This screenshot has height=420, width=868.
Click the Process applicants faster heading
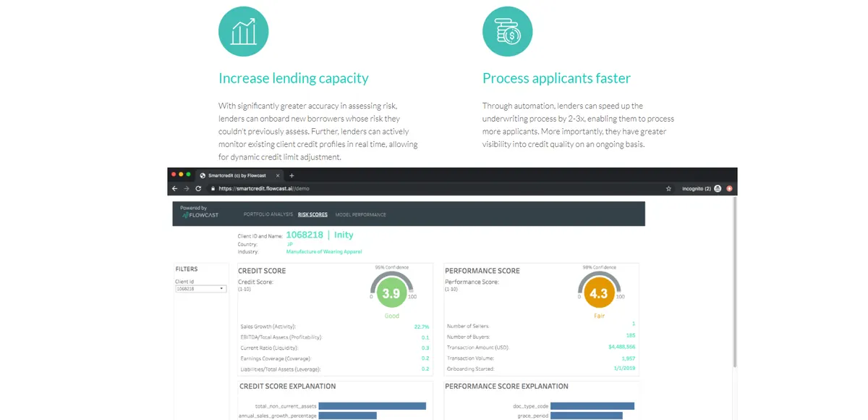click(556, 78)
